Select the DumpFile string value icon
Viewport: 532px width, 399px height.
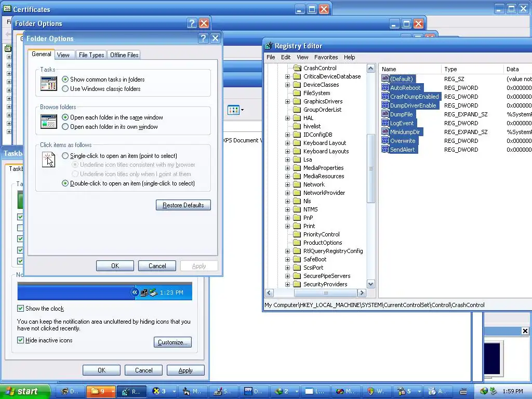point(385,114)
